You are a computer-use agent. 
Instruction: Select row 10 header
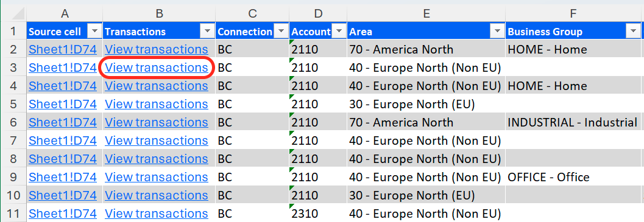click(13, 195)
